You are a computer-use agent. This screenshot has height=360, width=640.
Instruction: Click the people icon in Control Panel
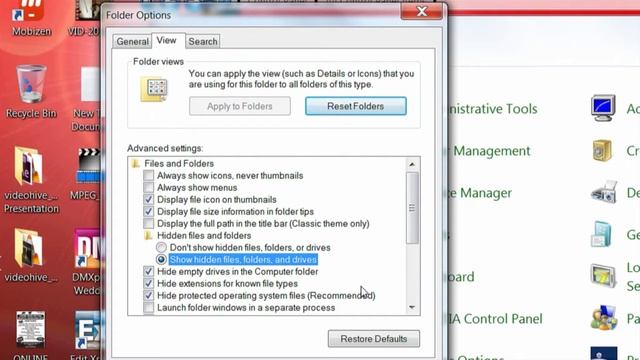click(x=604, y=318)
